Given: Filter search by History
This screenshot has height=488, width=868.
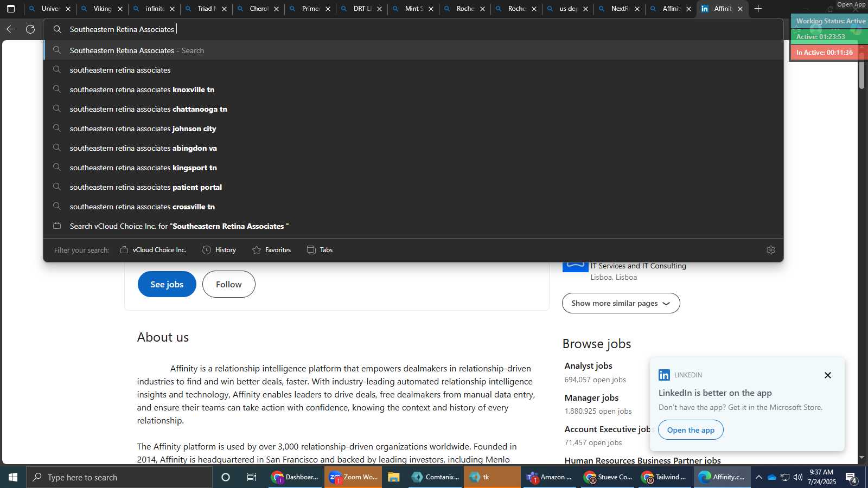Looking at the screenshot, I should tap(219, 250).
